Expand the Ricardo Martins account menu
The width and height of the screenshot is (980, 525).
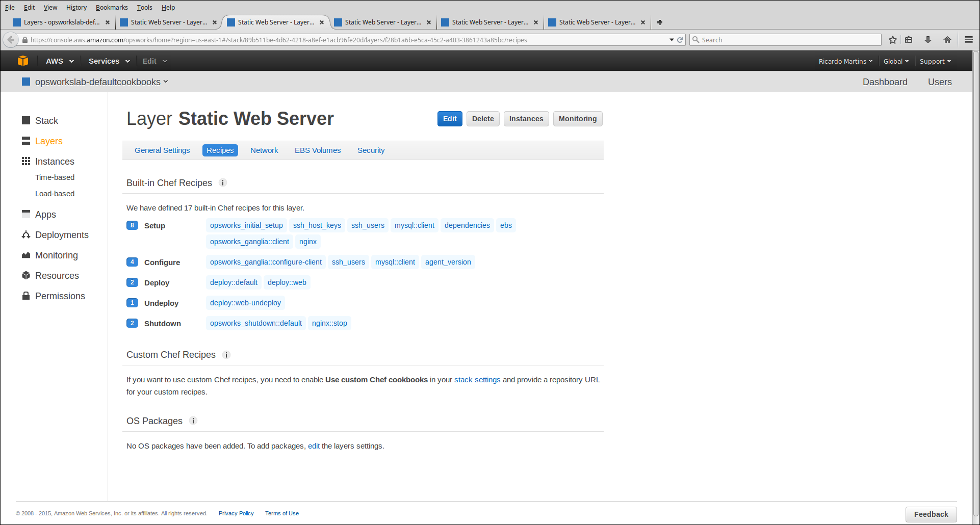[x=845, y=61]
